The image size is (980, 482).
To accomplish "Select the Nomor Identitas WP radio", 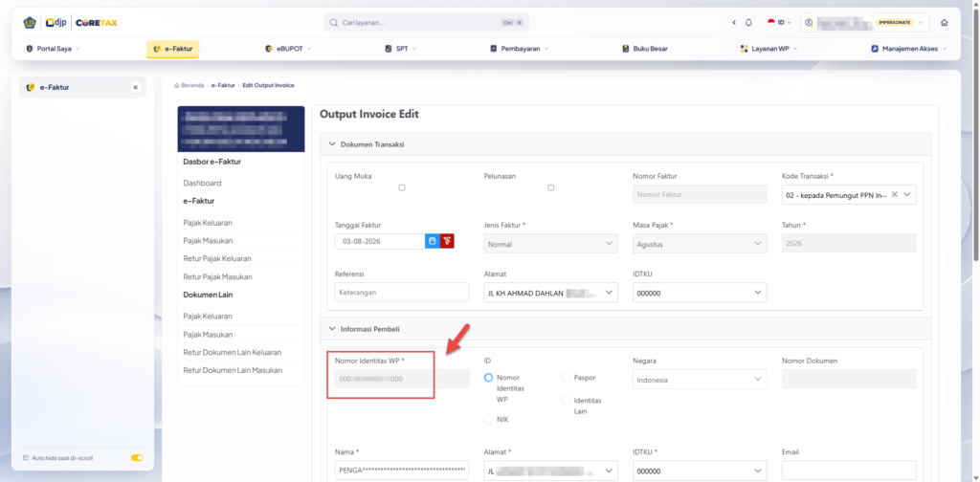I will 489,378.
